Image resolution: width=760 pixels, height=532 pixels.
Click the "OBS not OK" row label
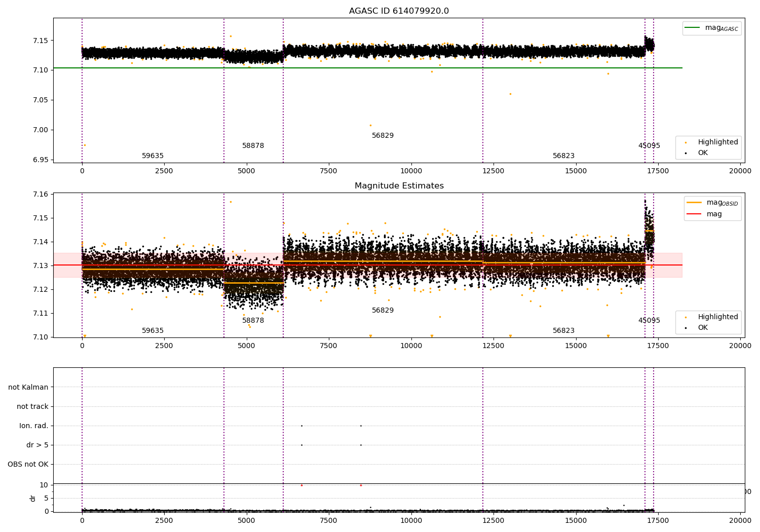(28, 464)
